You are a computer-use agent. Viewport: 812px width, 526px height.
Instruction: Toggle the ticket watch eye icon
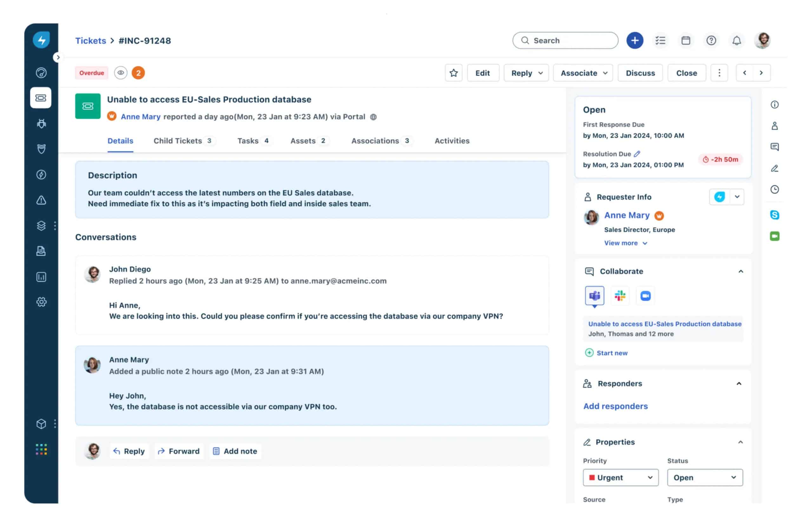click(121, 73)
